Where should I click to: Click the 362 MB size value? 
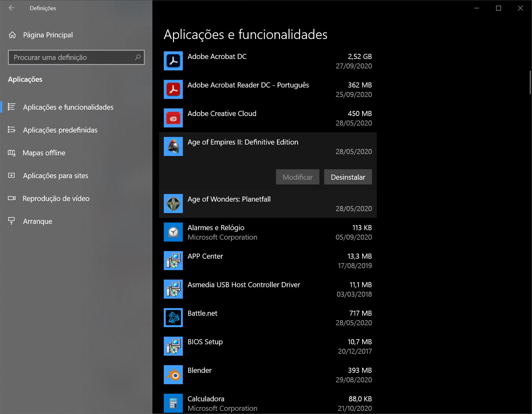coord(360,85)
